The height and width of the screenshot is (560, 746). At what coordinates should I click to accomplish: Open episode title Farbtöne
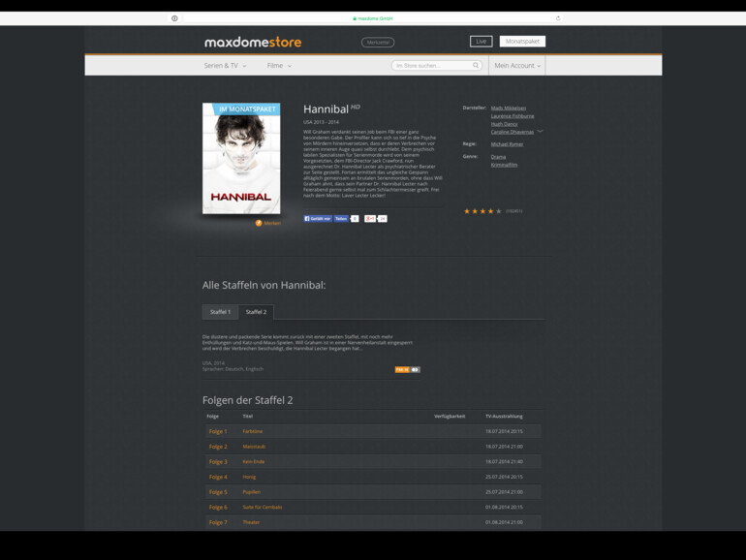[252, 431]
